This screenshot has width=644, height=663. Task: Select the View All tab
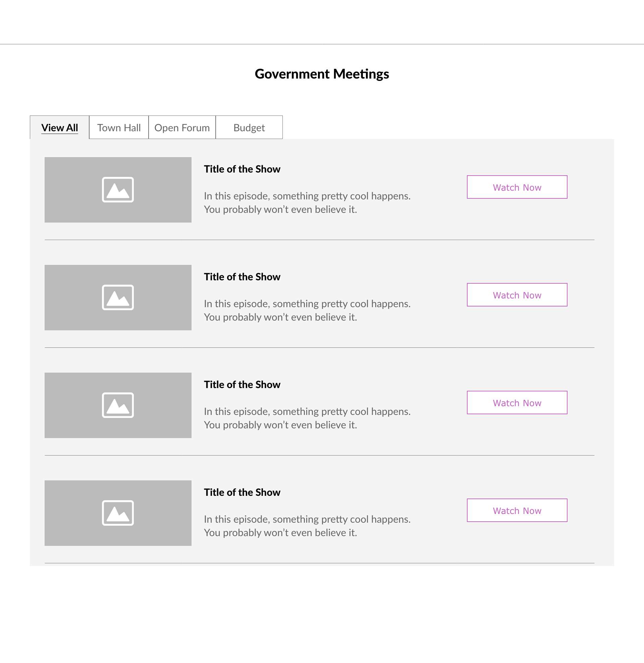coord(59,128)
